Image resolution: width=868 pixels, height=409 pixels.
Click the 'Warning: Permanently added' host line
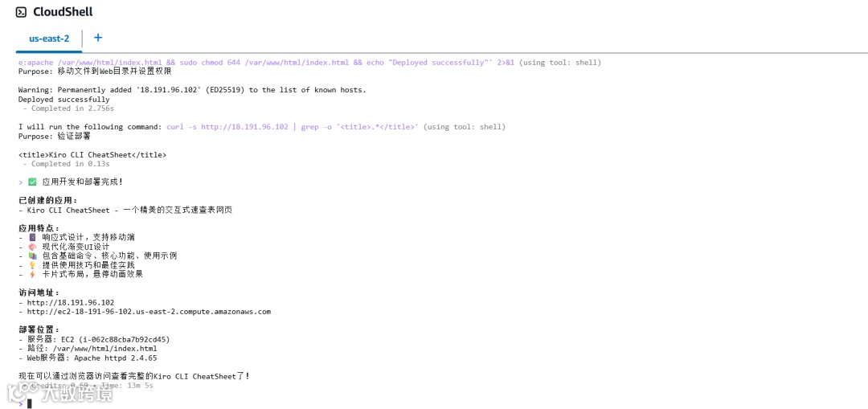[x=192, y=90]
